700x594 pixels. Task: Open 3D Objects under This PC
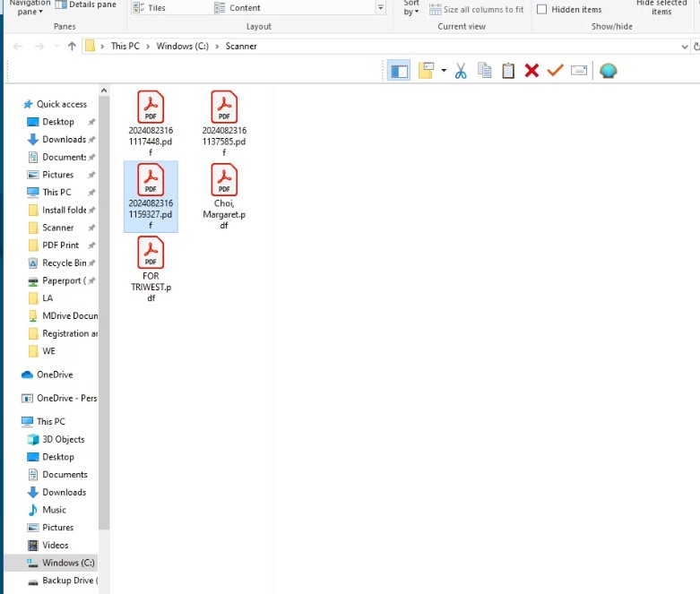pyautogui.click(x=56, y=439)
